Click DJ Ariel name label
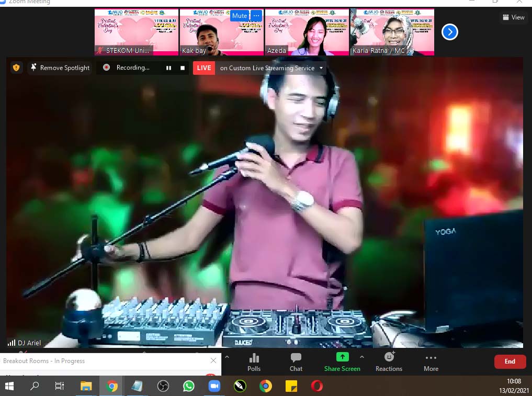Screen dimensions: 532x396 [x=29, y=343]
